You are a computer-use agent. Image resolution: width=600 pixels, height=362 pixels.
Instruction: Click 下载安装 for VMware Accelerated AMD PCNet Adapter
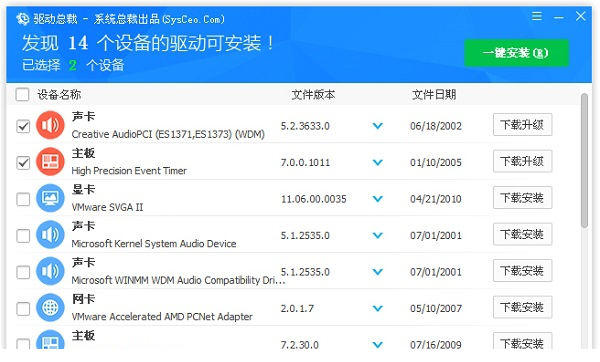tap(522, 307)
